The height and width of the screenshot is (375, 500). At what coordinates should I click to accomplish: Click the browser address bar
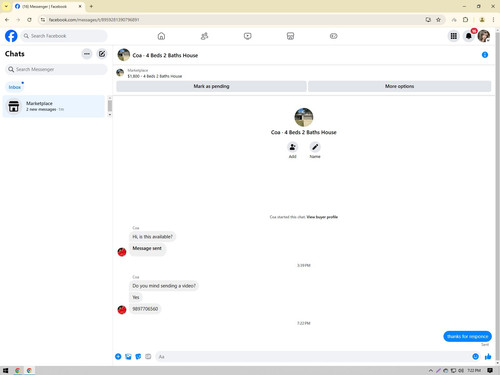[x=233, y=20]
